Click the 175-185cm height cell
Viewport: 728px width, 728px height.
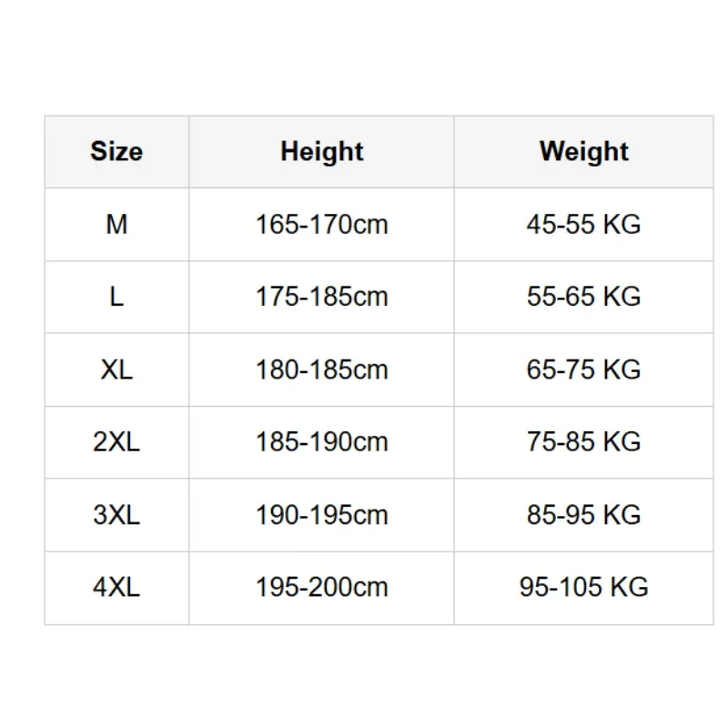pyautogui.click(x=321, y=298)
